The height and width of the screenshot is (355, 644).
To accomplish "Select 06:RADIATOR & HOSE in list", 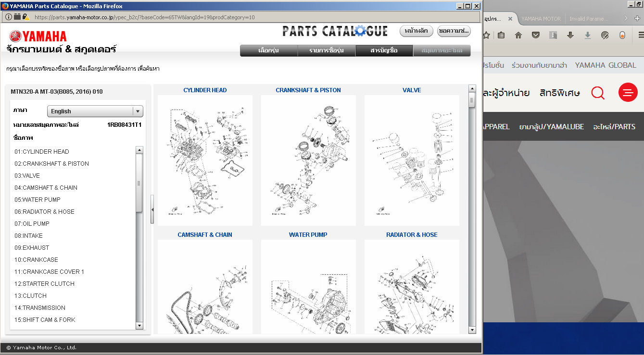I will coord(74,212).
